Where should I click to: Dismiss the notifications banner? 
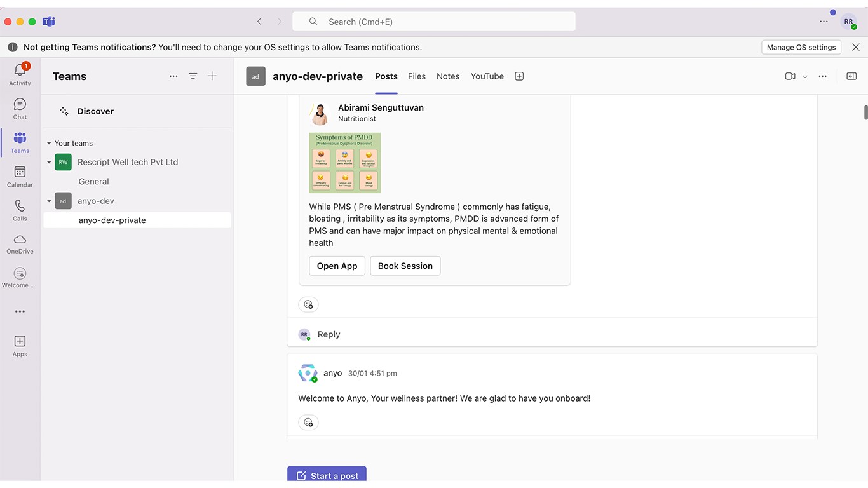(x=856, y=47)
